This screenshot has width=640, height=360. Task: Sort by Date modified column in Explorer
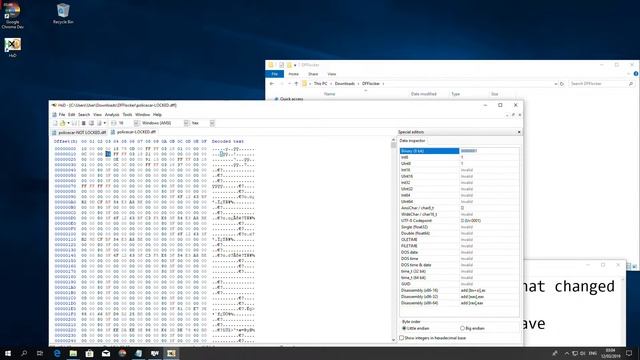click(424, 94)
